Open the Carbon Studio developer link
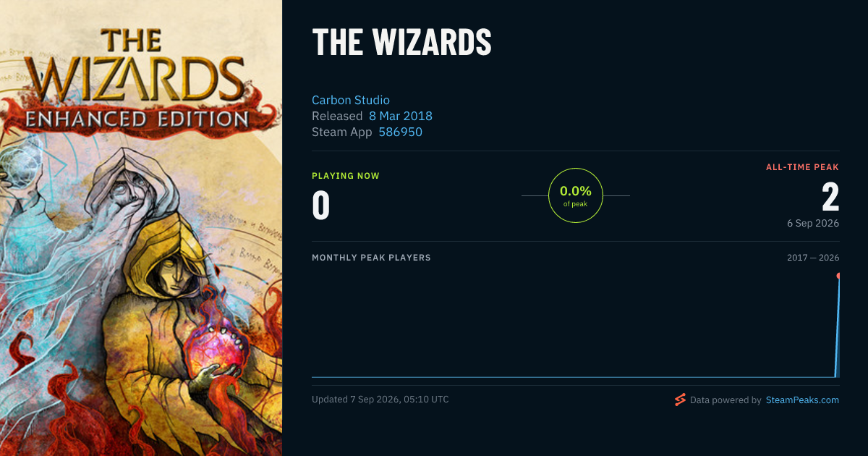The height and width of the screenshot is (456, 868). click(351, 100)
